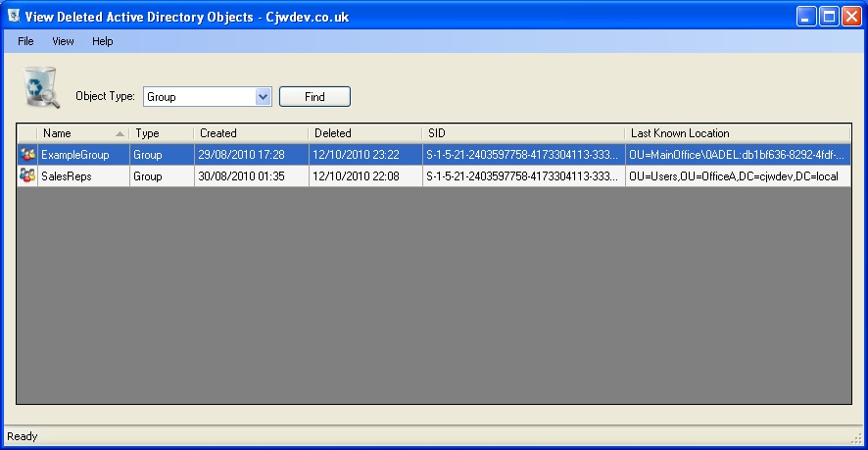868x450 pixels.
Task: Open the Object Type dropdown arrow
Action: click(263, 97)
